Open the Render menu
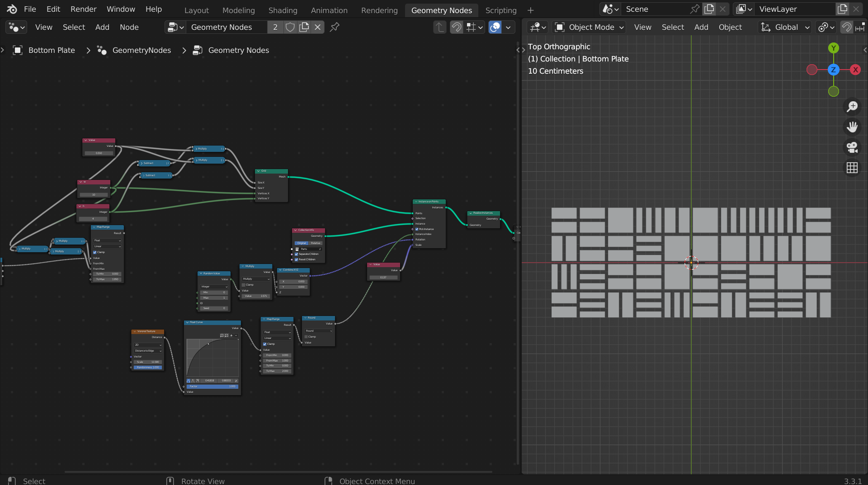The width and height of the screenshot is (868, 485). (x=83, y=9)
